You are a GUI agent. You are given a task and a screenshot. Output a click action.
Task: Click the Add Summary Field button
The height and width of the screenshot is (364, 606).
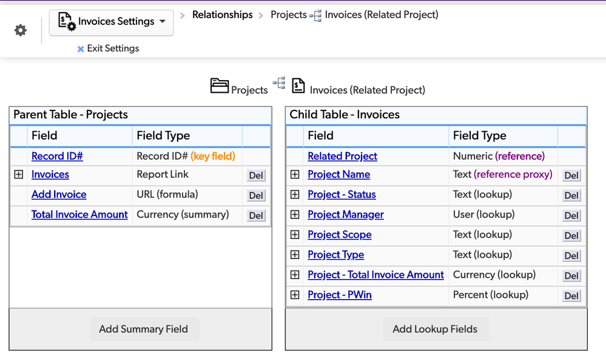[144, 329]
